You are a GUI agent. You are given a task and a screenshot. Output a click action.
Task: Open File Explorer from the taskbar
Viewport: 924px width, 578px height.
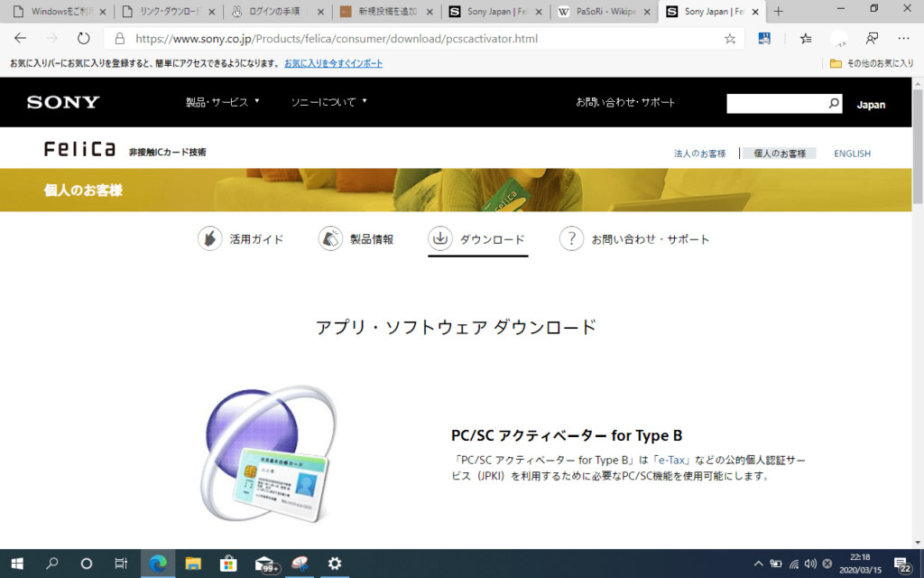click(193, 564)
